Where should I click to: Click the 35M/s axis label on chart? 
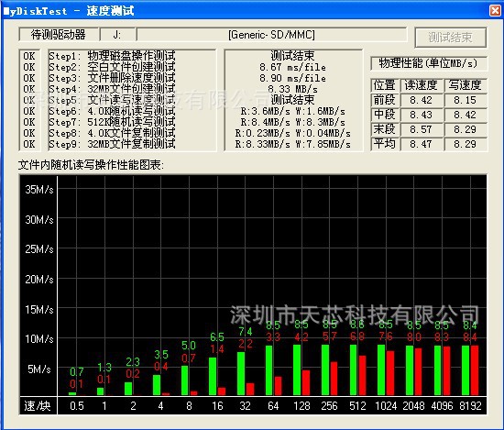[39, 190]
